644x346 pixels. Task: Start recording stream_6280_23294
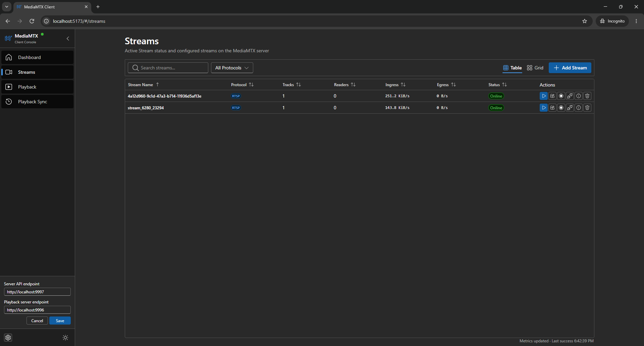[561, 108]
